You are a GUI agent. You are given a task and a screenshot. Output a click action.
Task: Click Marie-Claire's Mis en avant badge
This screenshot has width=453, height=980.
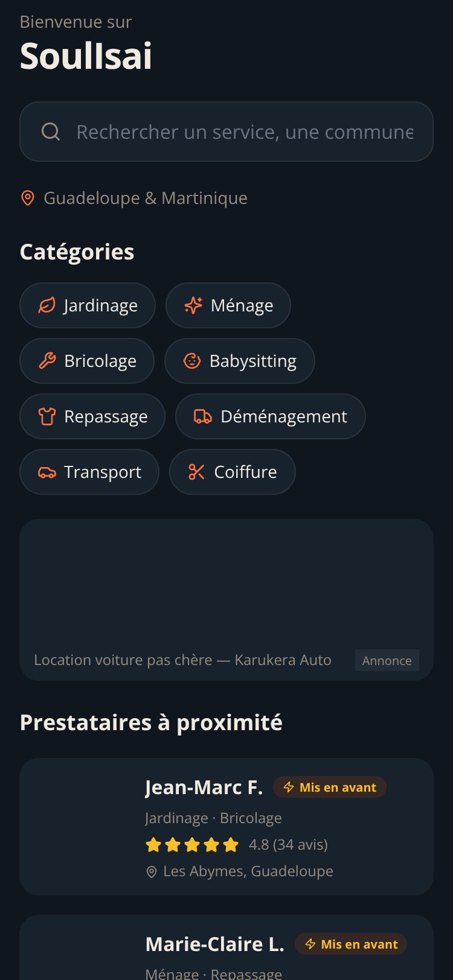tap(351, 944)
